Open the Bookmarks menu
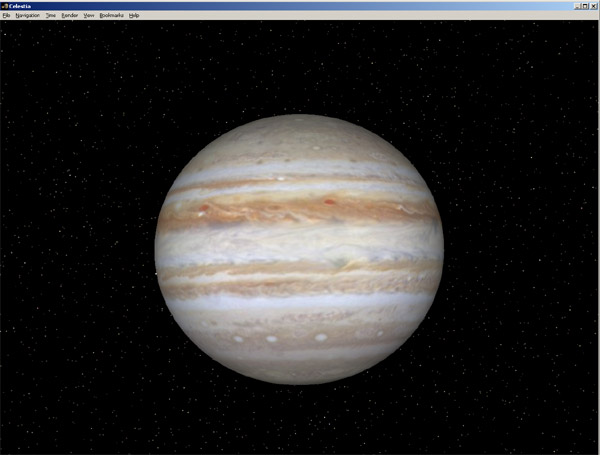This screenshot has width=600, height=455. click(111, 15)
